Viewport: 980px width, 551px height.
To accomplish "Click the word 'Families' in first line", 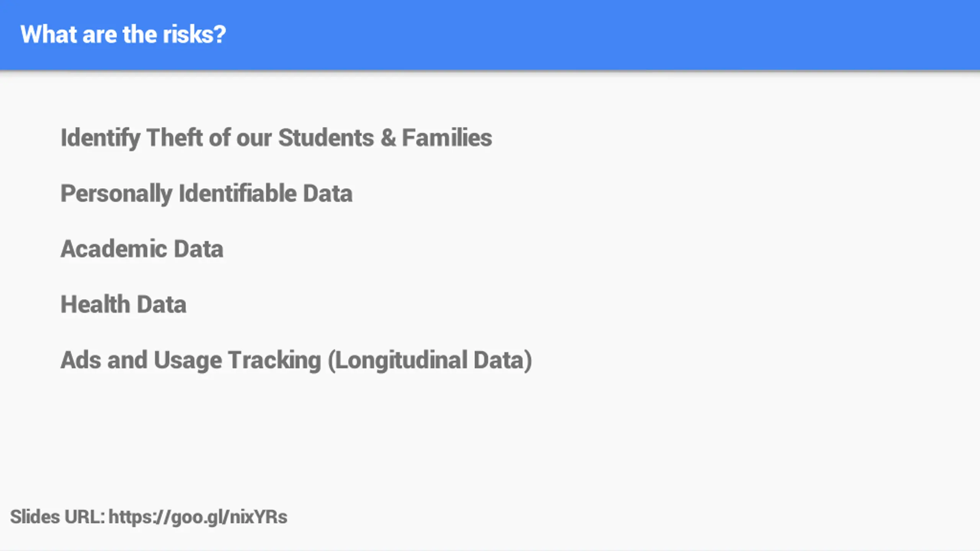I will click(x=447, y=138).
